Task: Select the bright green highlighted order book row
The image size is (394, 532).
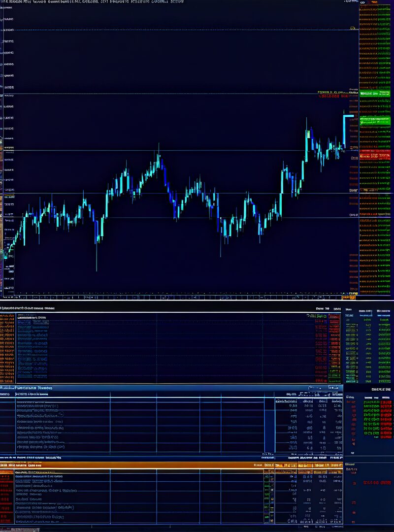Action: point(375,119)
